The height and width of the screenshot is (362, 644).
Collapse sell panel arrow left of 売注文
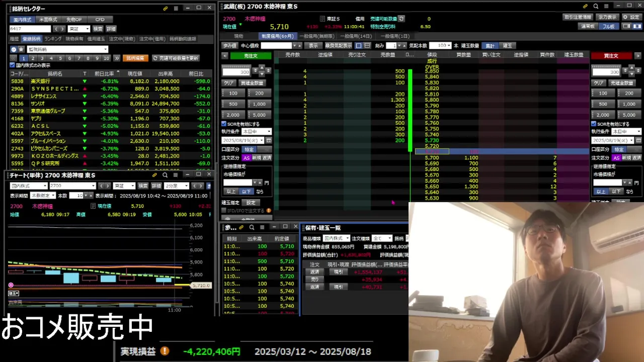(225, 56)
